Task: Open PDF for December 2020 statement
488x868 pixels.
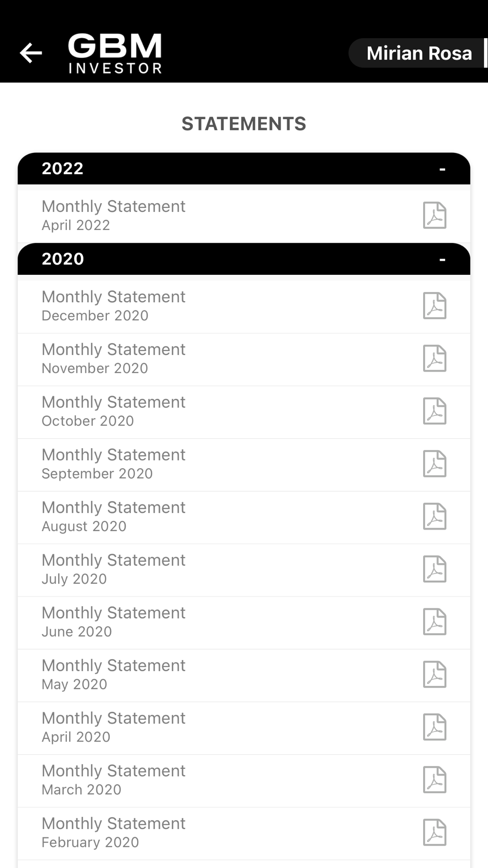Action: (x=434, y=306)
